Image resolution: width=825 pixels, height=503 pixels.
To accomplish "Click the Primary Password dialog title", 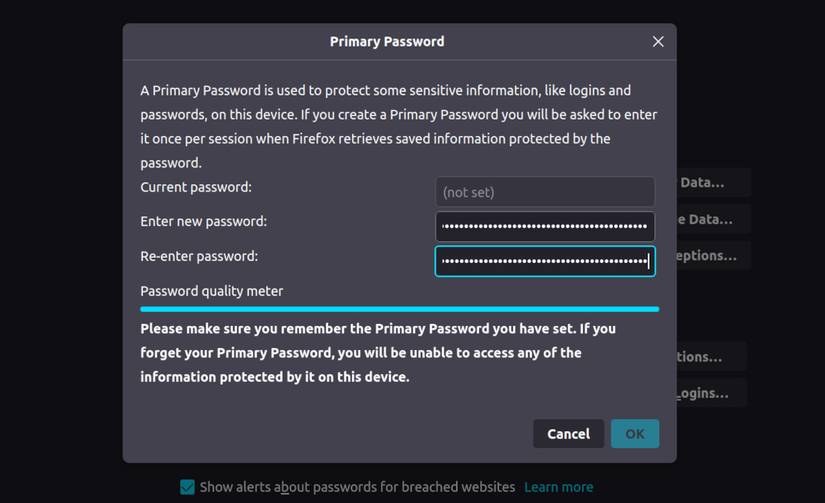I will [x=387, y=41].
